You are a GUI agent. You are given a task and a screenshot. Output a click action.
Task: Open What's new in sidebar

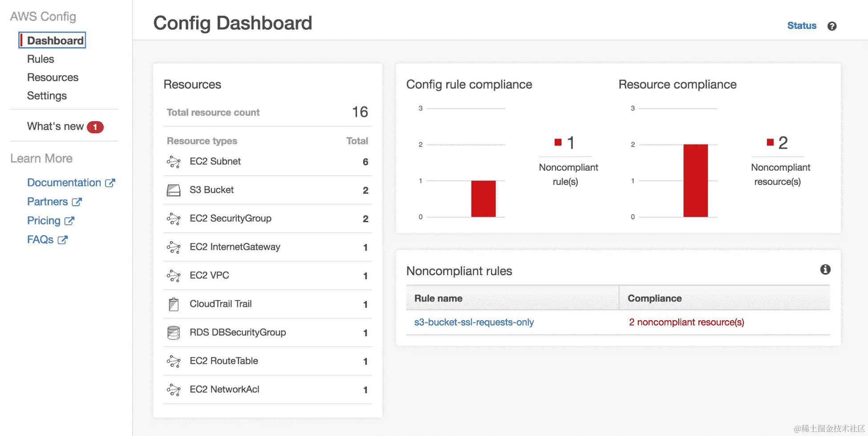coord(55,126)
